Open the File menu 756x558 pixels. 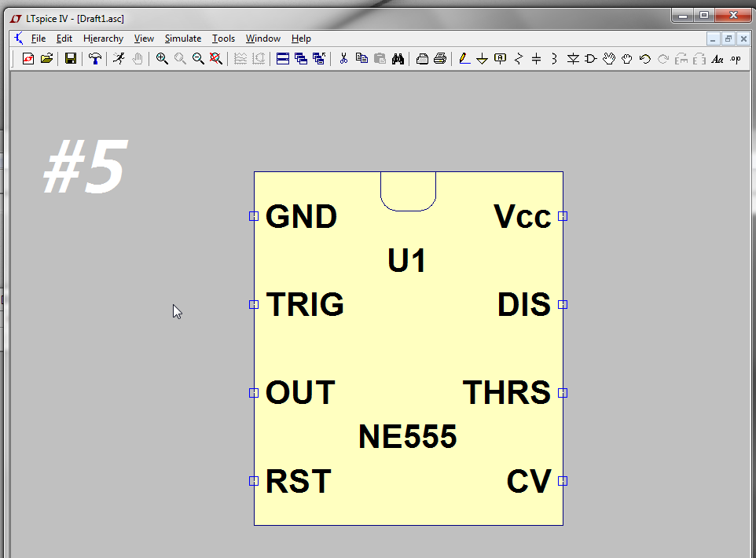(x=38, y=39)
